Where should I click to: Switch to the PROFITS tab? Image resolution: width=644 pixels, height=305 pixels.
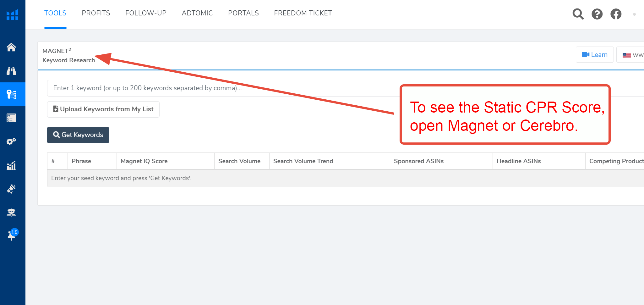click(96, 13)
